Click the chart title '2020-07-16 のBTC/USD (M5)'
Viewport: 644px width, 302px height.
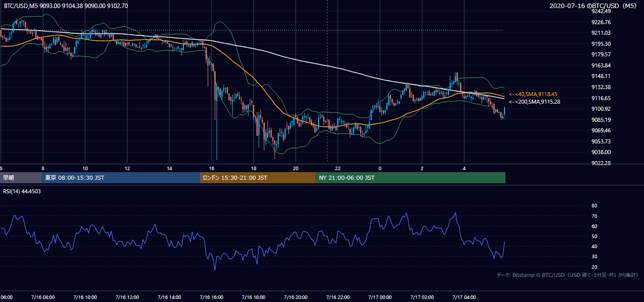click(x=594, y=6)
